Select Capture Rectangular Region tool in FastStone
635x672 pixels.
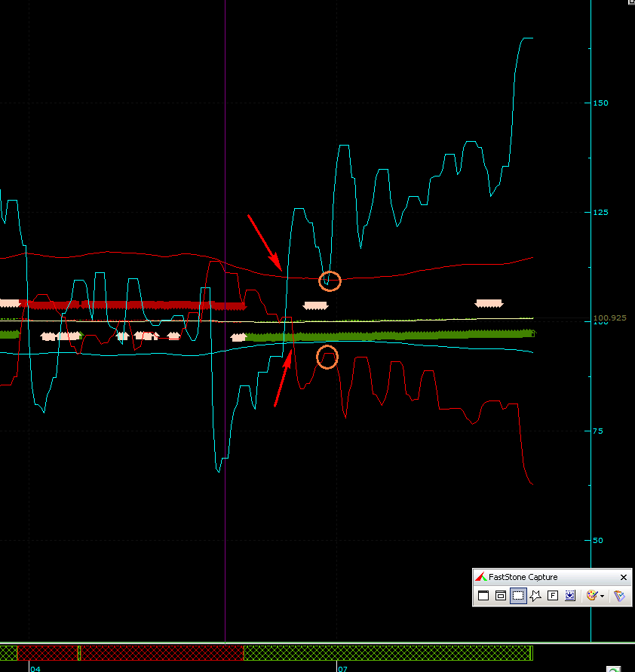[518, 596]
